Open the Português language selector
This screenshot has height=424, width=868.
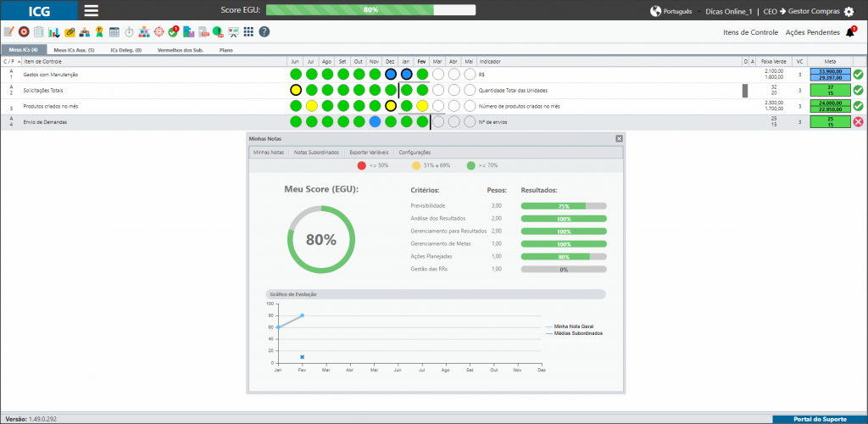pyautogui.click(x=671, y=11)
